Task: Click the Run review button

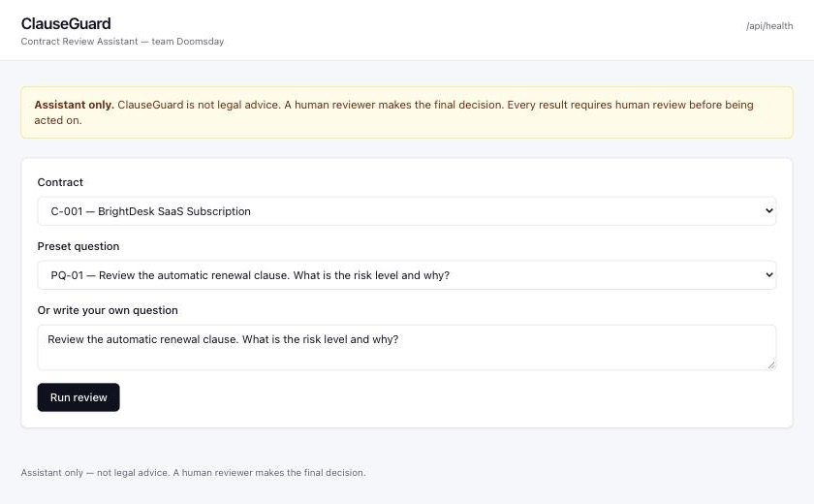Action: 78,397
